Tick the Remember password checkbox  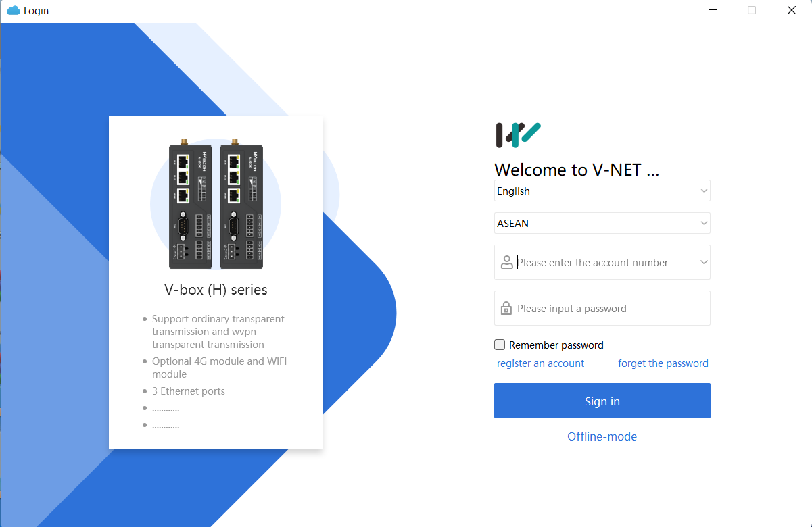[x=500, y=345]
